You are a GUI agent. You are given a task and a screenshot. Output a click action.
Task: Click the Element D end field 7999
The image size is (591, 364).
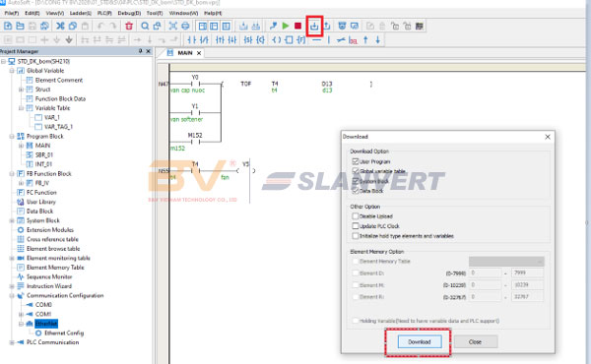527,273
